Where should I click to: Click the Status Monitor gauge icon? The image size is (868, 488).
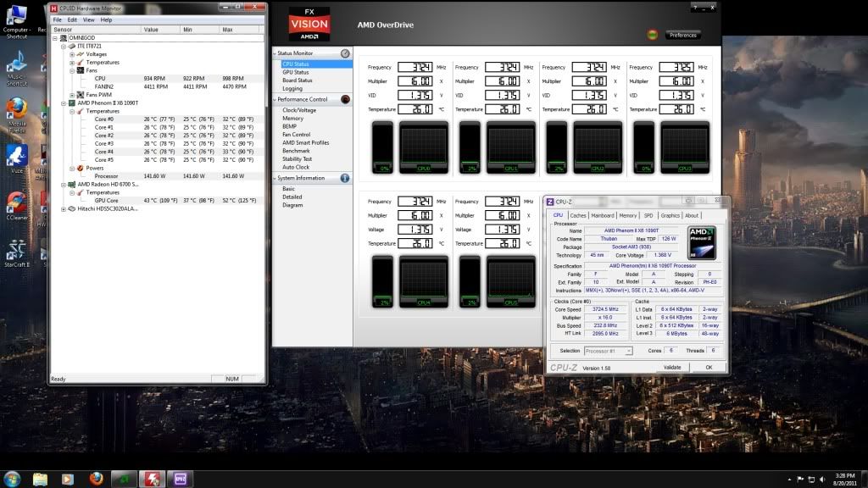click(345, 53)
